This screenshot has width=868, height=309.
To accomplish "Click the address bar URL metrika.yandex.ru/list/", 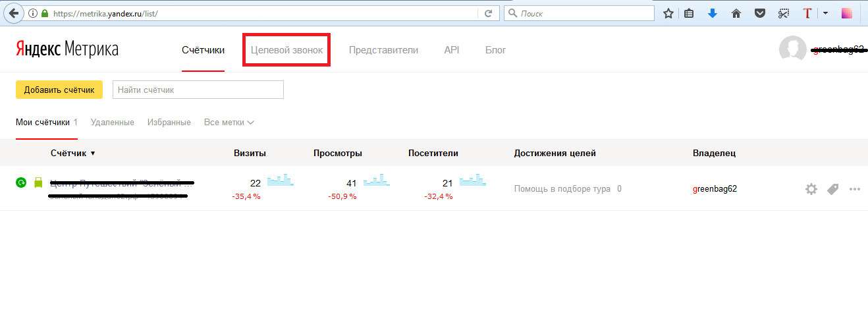I will [x=105, y=13].
